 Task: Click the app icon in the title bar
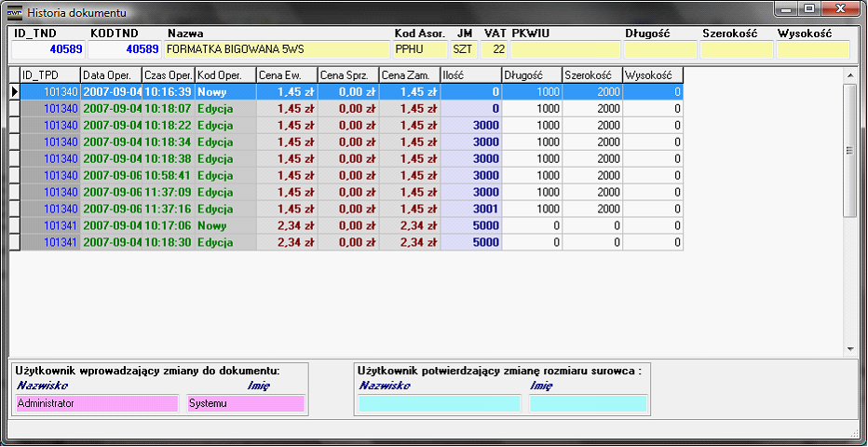(x=15, y=13)
